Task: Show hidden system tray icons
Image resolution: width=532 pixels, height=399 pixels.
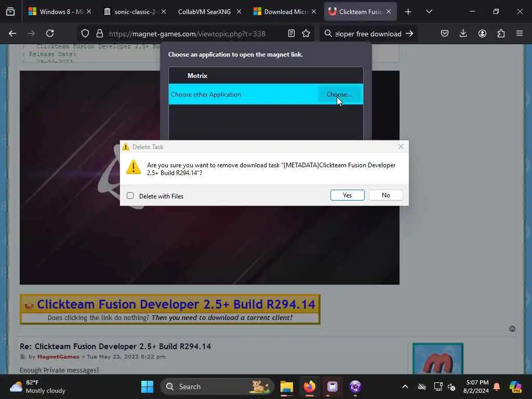Action: tap(405, 387)
